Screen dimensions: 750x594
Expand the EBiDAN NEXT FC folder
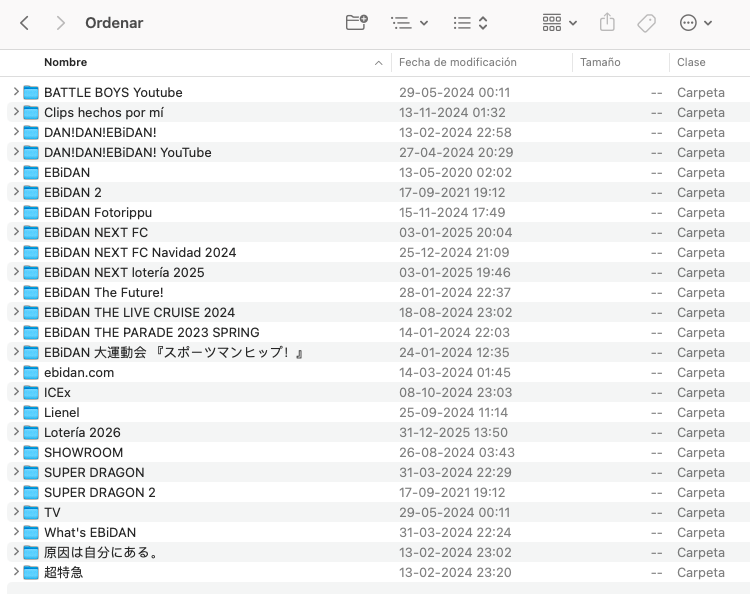[16, 232]
